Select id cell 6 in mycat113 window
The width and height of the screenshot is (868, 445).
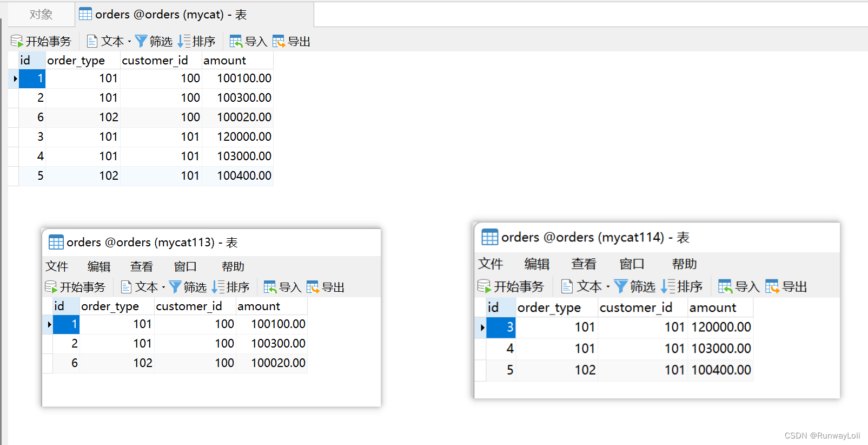(67, 363)
